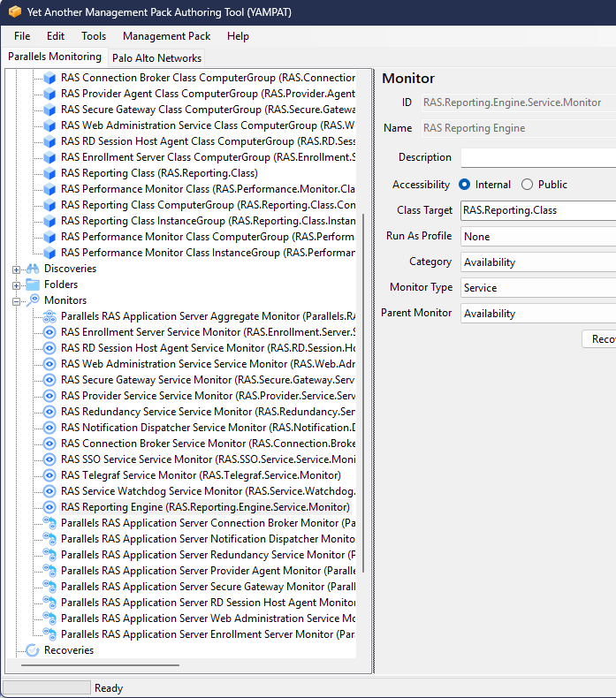
Task: Select the Internal accessibility radio button
Action: 465,185
